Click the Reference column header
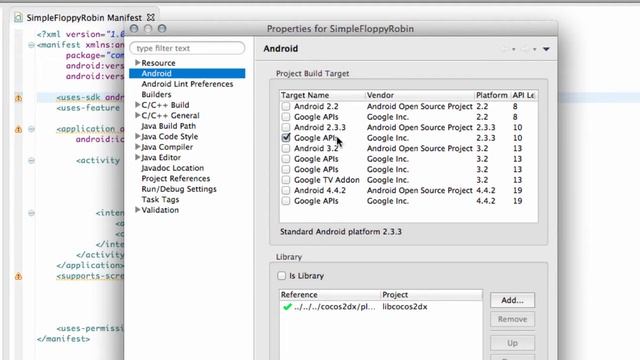 tap(330, 295)
